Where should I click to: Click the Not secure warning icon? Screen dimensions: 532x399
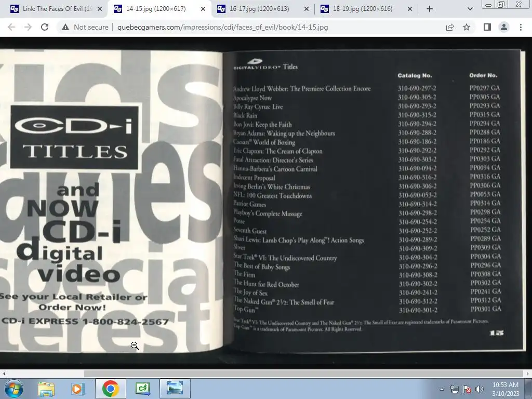click(x=65, y=27)
